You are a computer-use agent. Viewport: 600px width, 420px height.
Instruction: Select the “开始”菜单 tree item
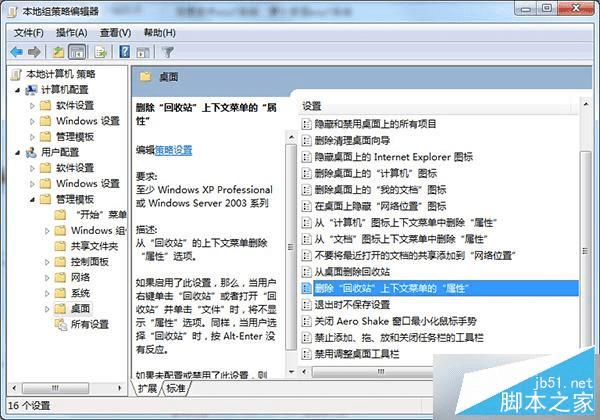tap(101, 215)
